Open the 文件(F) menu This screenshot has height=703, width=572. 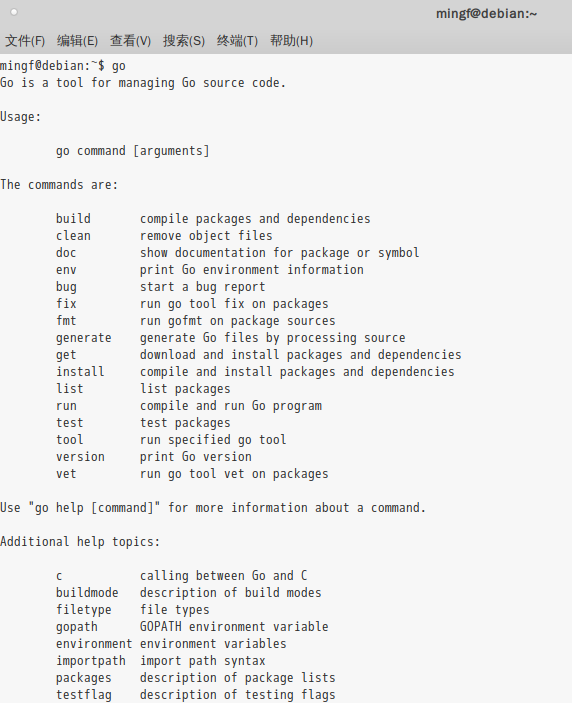click(25, 41)
